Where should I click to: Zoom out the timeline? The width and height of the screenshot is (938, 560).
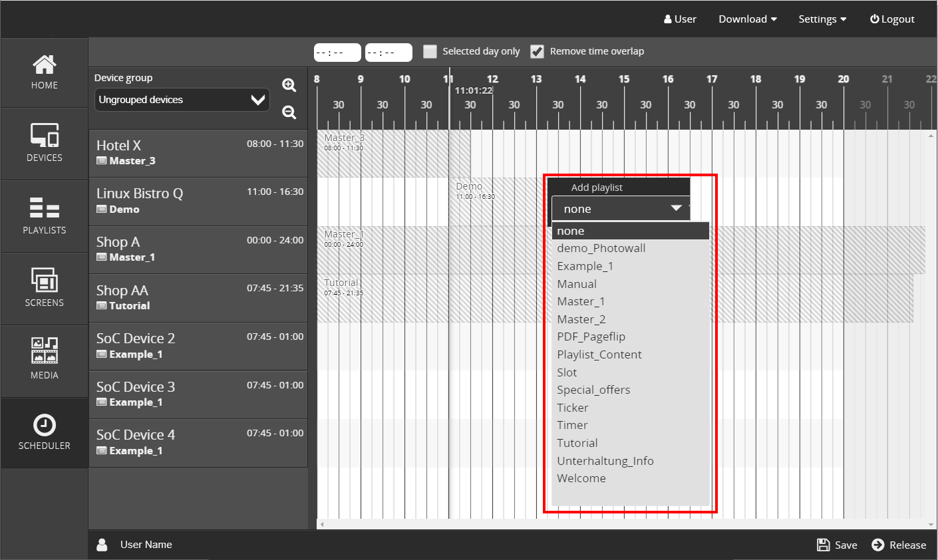(289, 112)
